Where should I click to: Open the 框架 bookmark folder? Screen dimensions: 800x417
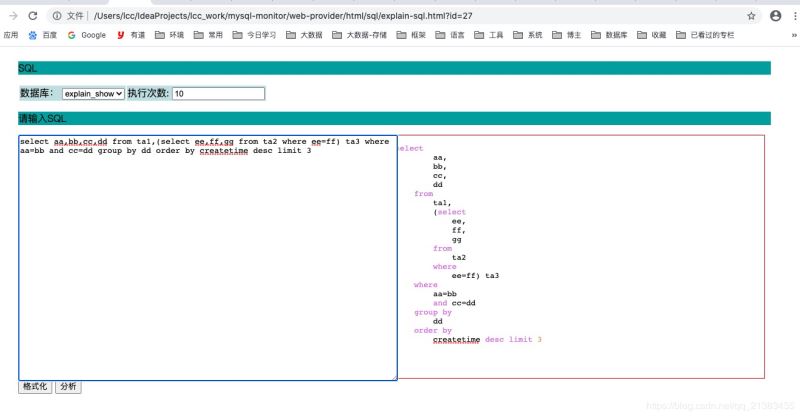(x=410, y=35)
